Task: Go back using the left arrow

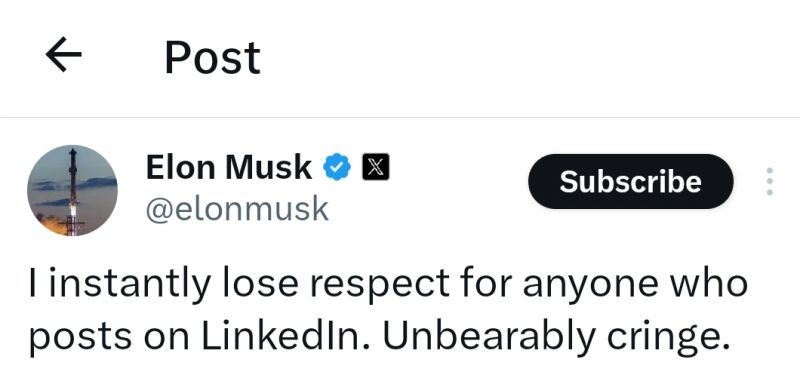Action: point(63,54)
